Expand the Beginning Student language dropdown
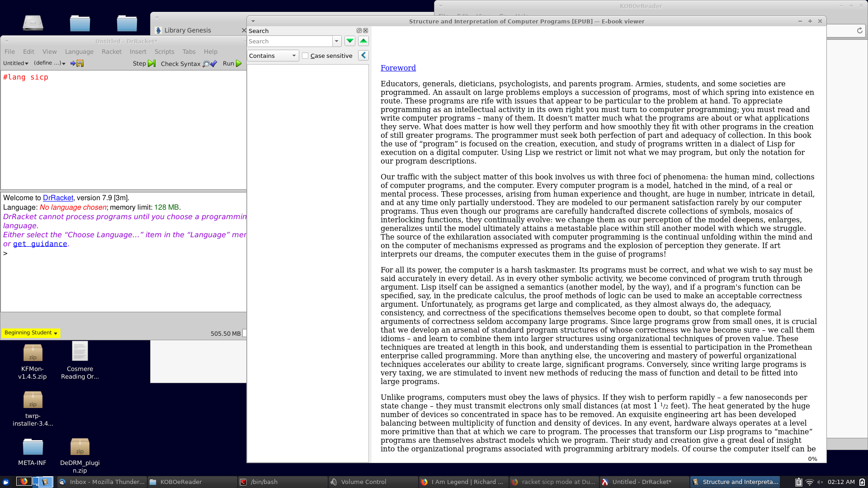 (31, 333)
